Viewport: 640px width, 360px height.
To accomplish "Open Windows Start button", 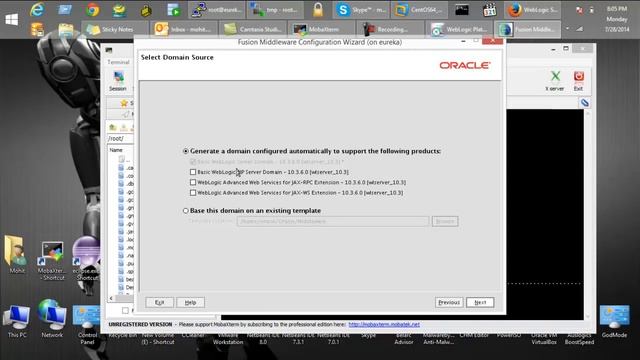I will [11, 19].
